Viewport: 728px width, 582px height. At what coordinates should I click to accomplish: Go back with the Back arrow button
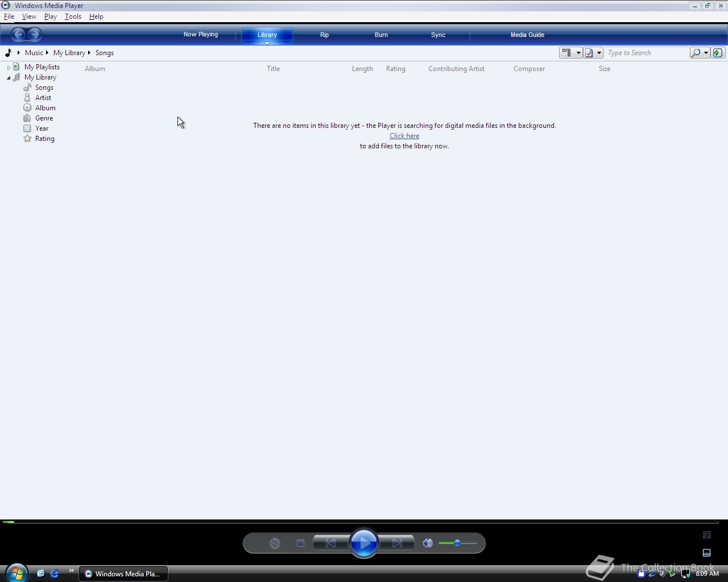[x=18, y=35]
